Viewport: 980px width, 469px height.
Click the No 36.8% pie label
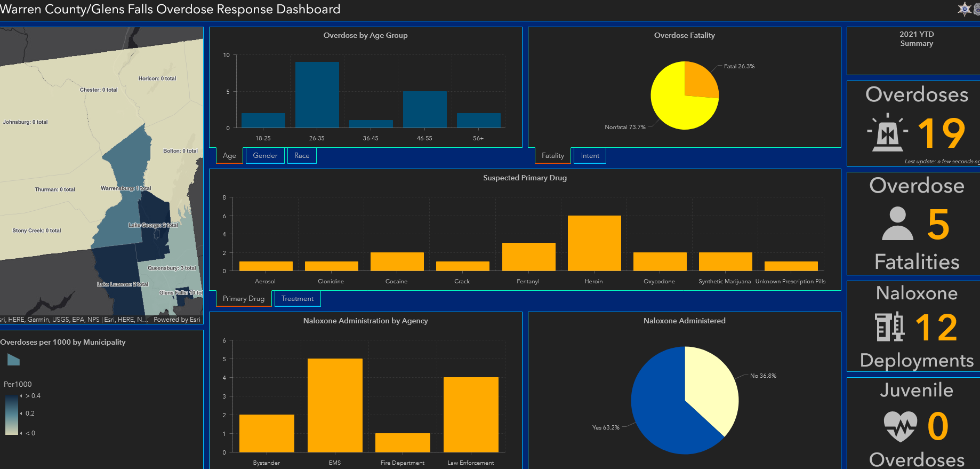tap(763, 376)
